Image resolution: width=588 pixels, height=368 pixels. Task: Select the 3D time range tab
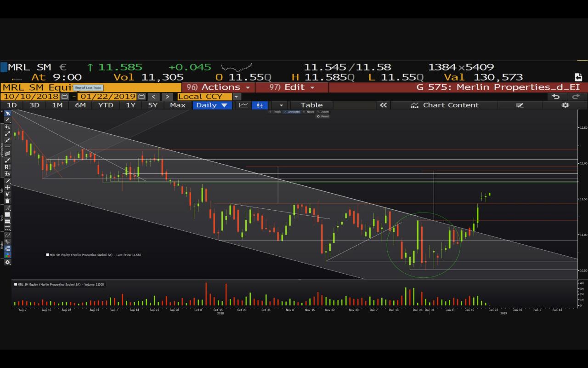tap(34, 105)
